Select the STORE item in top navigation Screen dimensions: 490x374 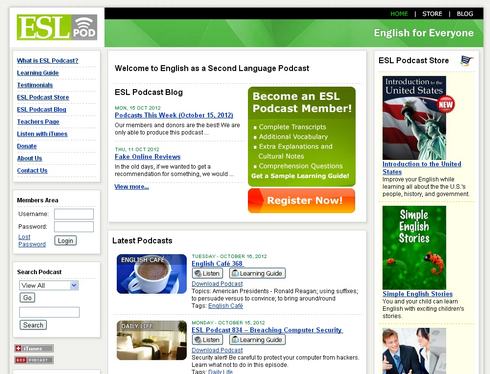432,14
